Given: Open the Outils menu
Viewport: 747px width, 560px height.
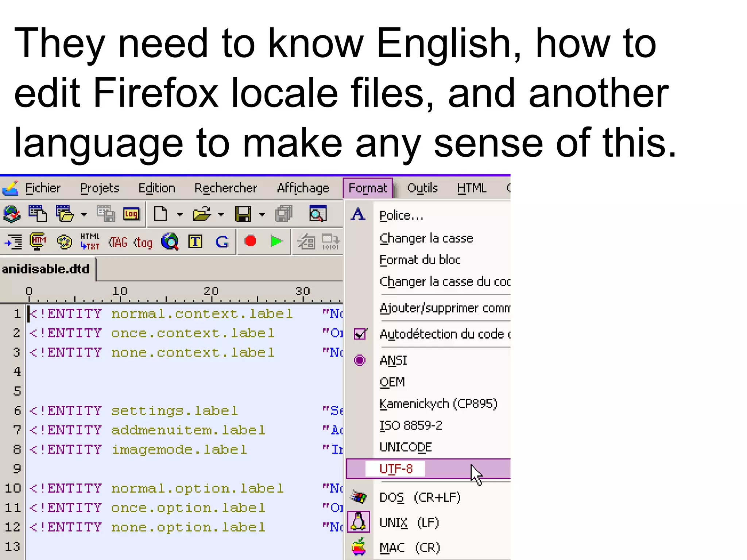Looking at the screenshot, I should pos(422,188).
